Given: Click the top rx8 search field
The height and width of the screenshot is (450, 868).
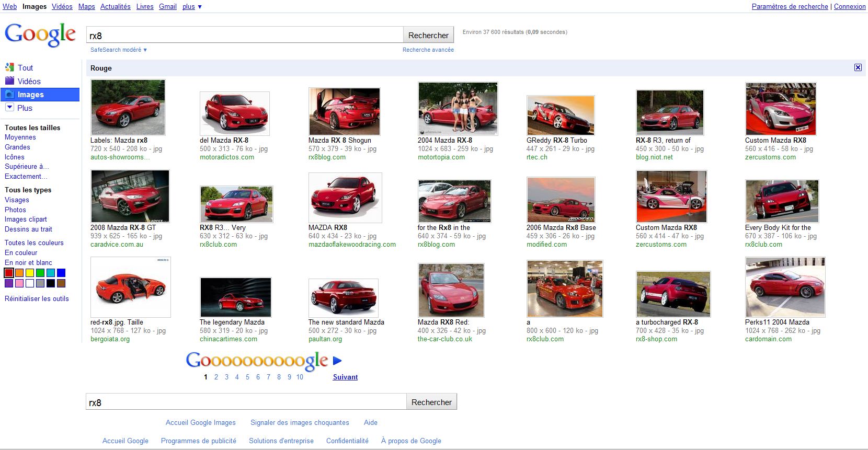Looking at the screenshot, I should 244,36.
